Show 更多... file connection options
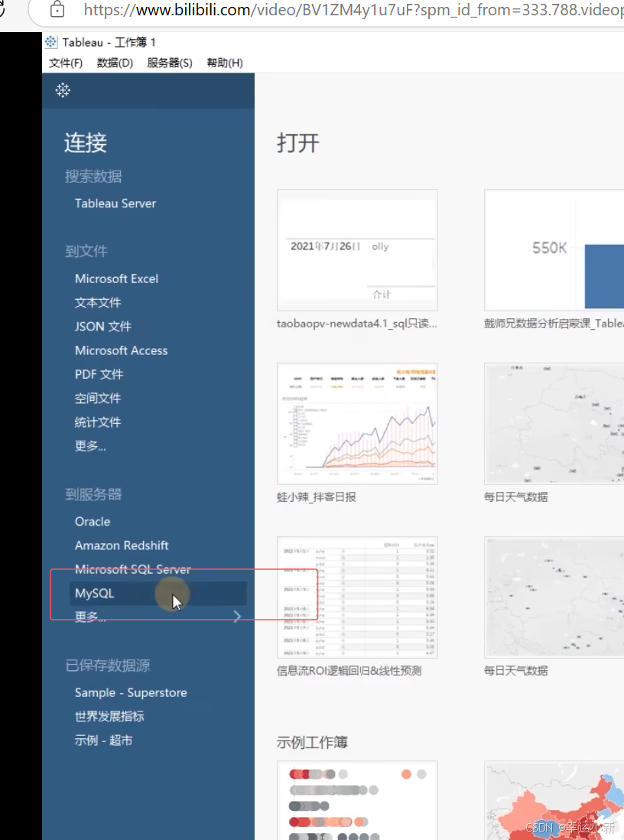 pos(90,446)
